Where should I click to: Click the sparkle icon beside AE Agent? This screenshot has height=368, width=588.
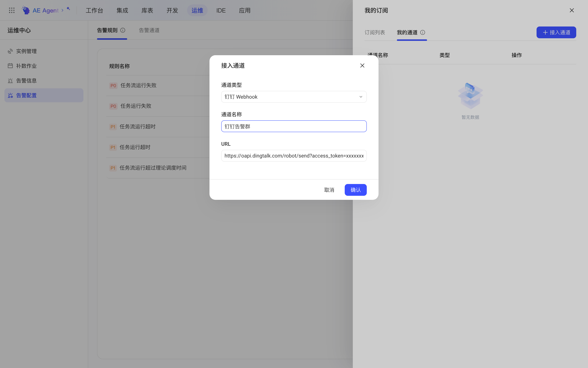click(69, 9)
